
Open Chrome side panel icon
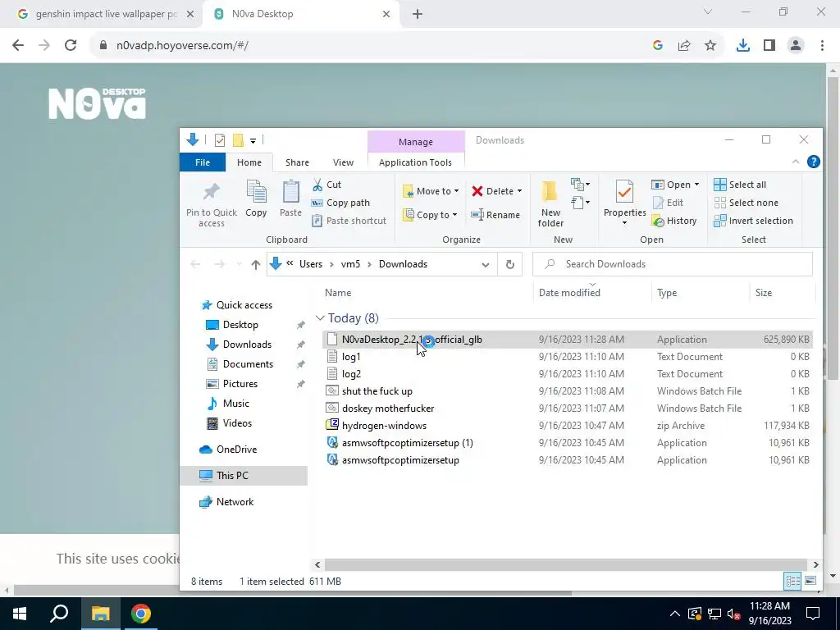pyautogui.click(x=769, y=46)
